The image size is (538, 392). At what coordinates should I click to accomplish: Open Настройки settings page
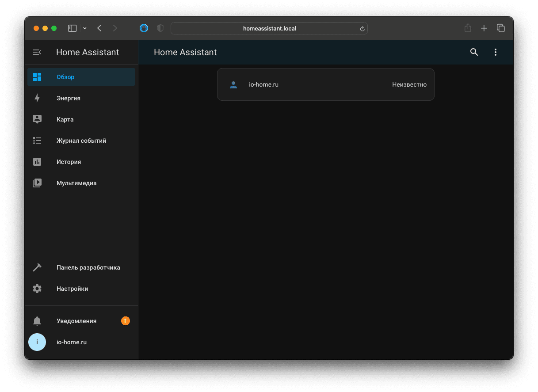(81, 289)
